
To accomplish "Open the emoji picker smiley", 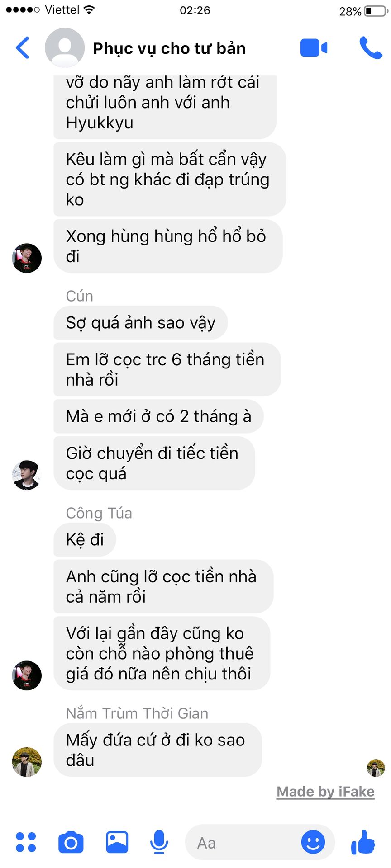I will click(x=313, y=842).
